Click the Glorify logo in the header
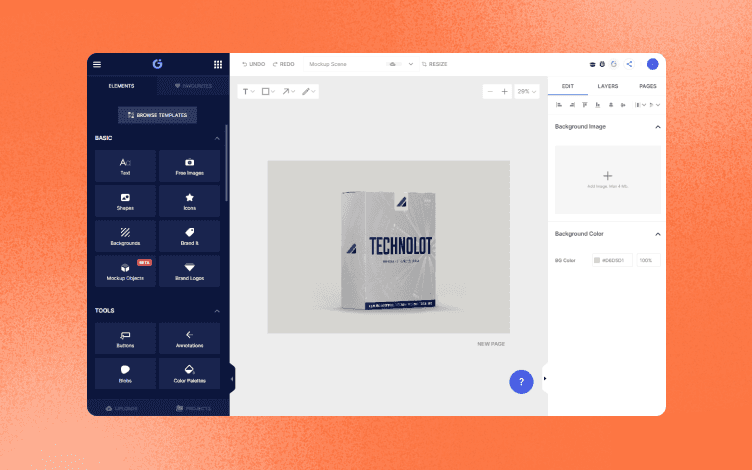The height and width of the screenshot is (470, 752). click(x=157, y=64)
